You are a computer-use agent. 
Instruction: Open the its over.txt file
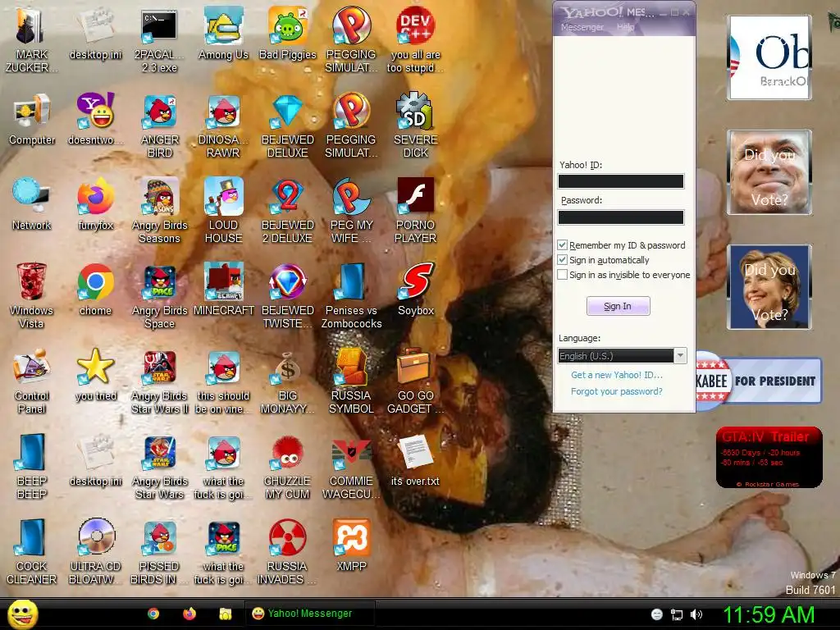[416, 460]
